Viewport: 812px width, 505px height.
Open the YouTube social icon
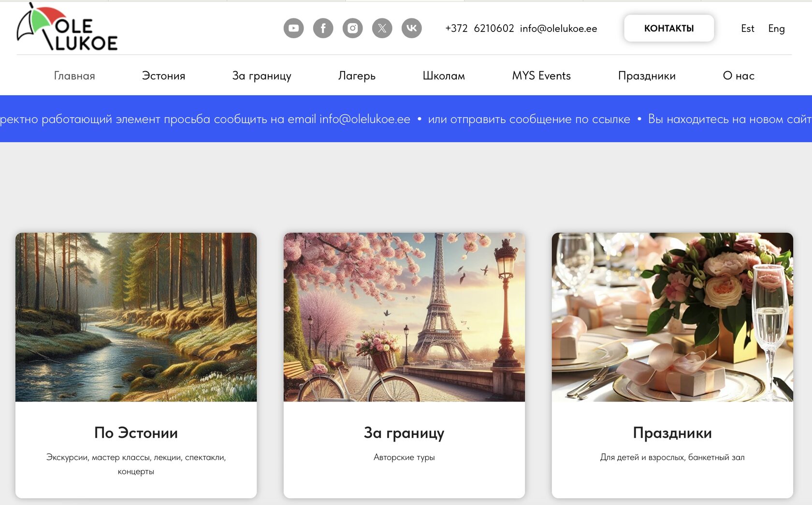[293, 28]
